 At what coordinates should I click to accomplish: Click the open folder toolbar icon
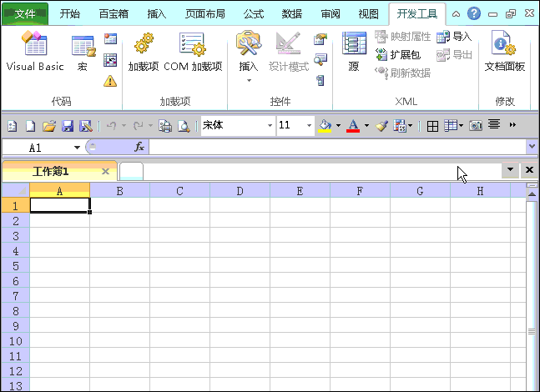[49, 126]
